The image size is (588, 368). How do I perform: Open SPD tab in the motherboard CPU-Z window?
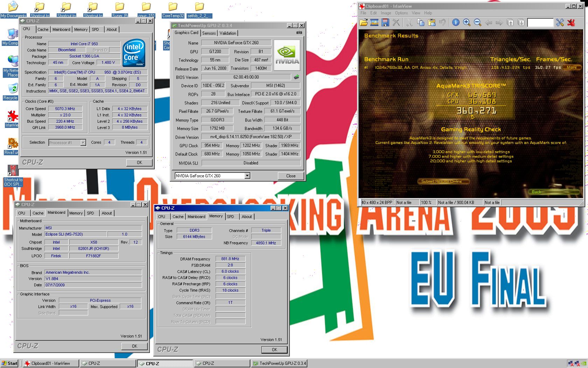[x=90, y=213]
